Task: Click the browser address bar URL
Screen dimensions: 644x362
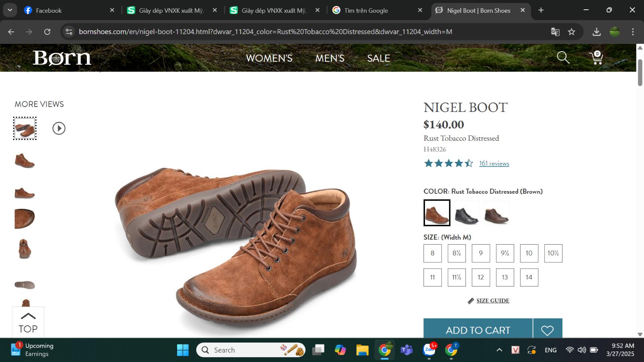Action: pyautogui.click(x=265, y=32)
